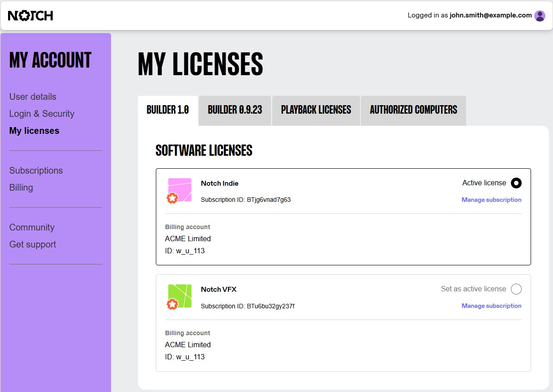Viewport: 553px width, 392px height.
Task: Open Manage subscription for Notch Indie
Action: pos(491,200)
